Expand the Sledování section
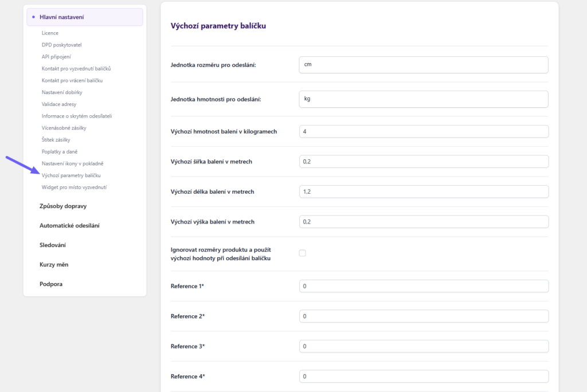The width and height of the screenshot is (587, 392). coord(53,245)
